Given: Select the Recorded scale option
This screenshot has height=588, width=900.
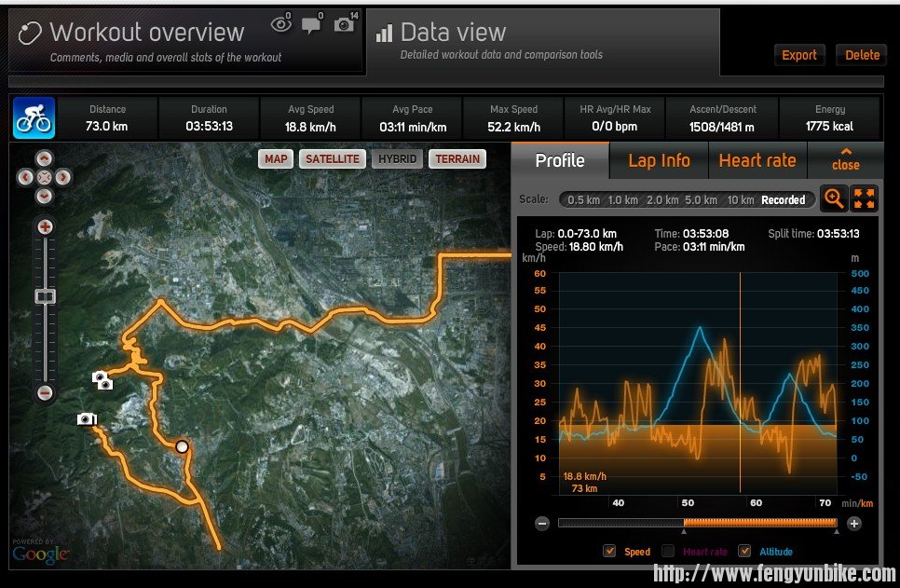Looking at the screenshot, I should pos(783,199).
